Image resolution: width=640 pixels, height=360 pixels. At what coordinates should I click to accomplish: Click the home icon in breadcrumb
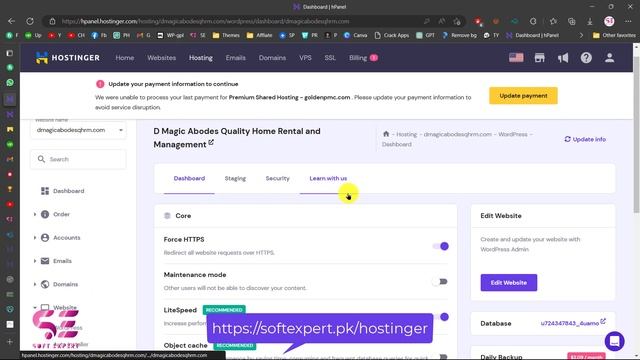[386, 134]
